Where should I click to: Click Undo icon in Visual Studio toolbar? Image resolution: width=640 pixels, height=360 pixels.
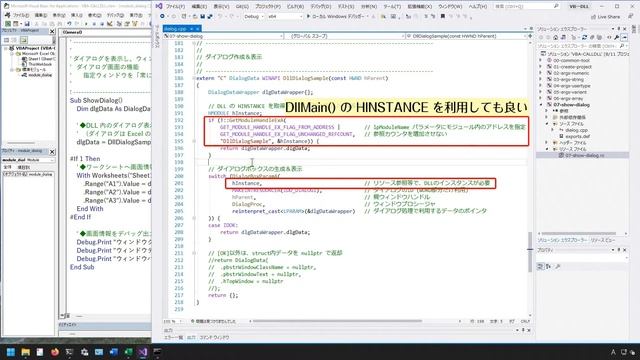tap(221, 16)
